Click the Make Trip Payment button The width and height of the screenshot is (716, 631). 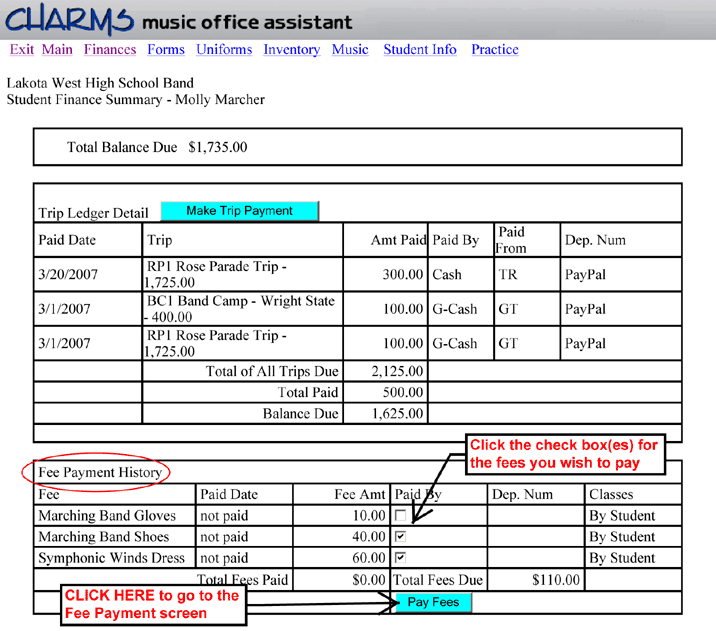click(239, 210)
